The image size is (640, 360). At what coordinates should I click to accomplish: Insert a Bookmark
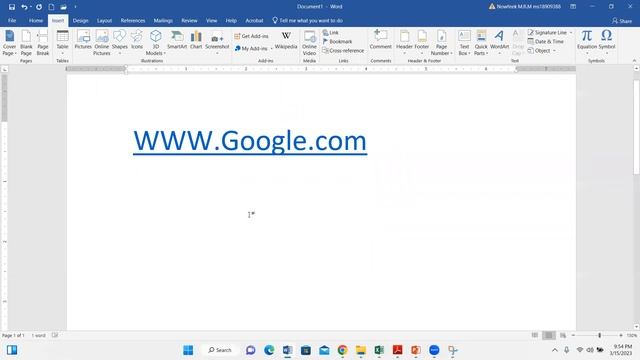click(x=338, y=42)
